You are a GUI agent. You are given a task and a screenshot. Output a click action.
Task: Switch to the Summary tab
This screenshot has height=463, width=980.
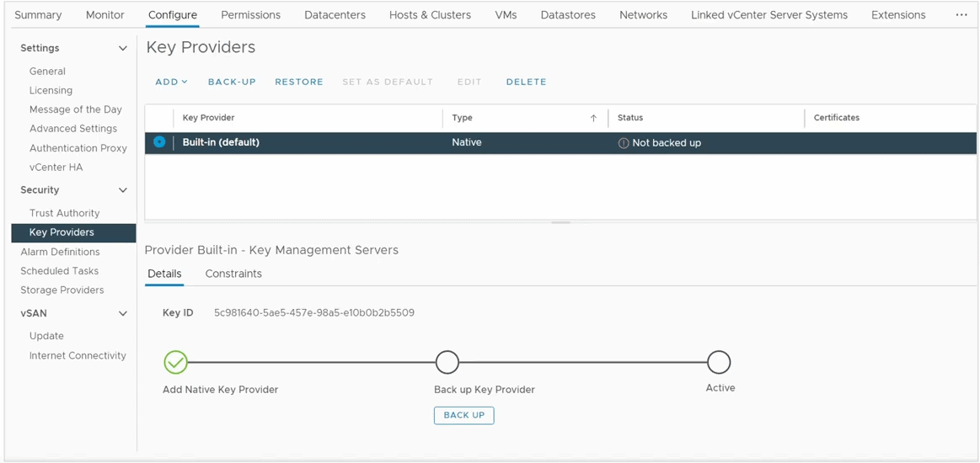38,15
